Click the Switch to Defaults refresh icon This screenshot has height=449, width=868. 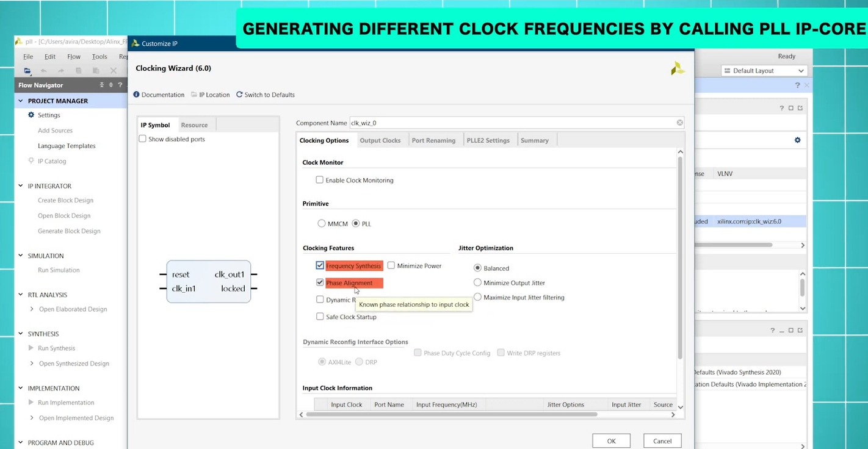[239, 95]
